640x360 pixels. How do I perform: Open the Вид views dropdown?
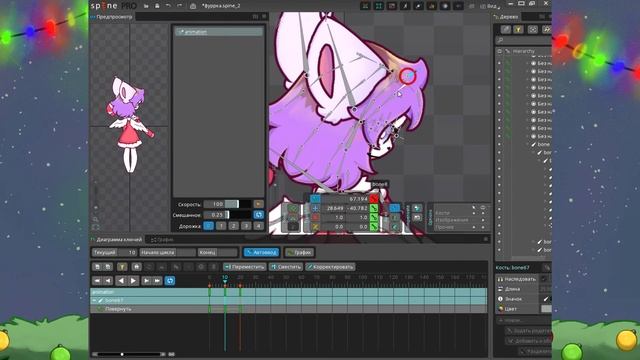(x=491, y=6)
